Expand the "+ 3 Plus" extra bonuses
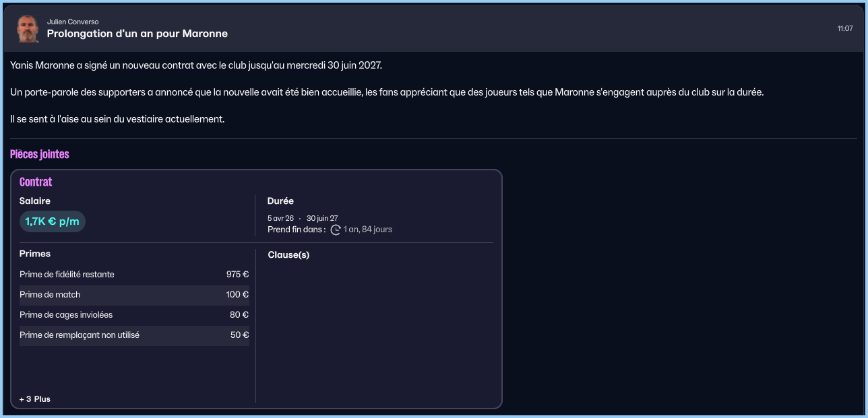This screenshot has width=868, height=418. [x=35, y=399]
